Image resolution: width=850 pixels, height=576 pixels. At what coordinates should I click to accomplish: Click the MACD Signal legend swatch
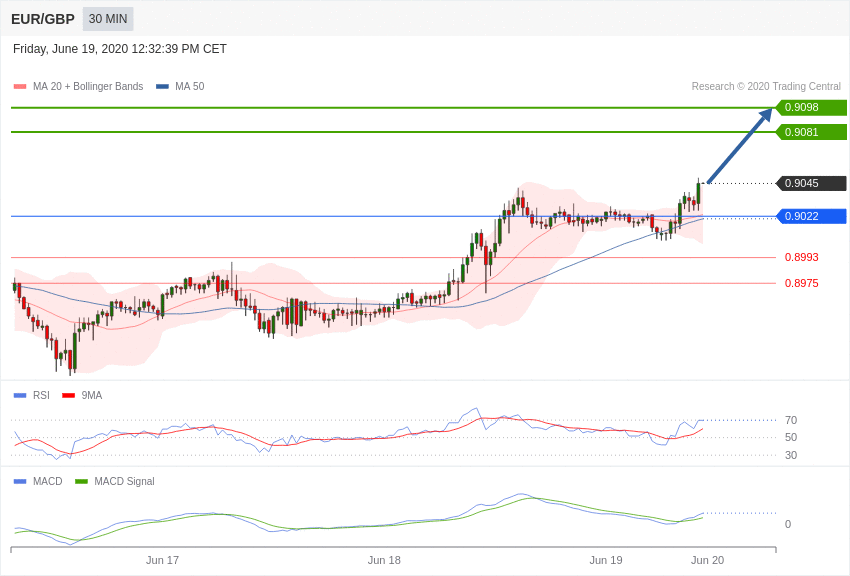[x=81, y=481]
